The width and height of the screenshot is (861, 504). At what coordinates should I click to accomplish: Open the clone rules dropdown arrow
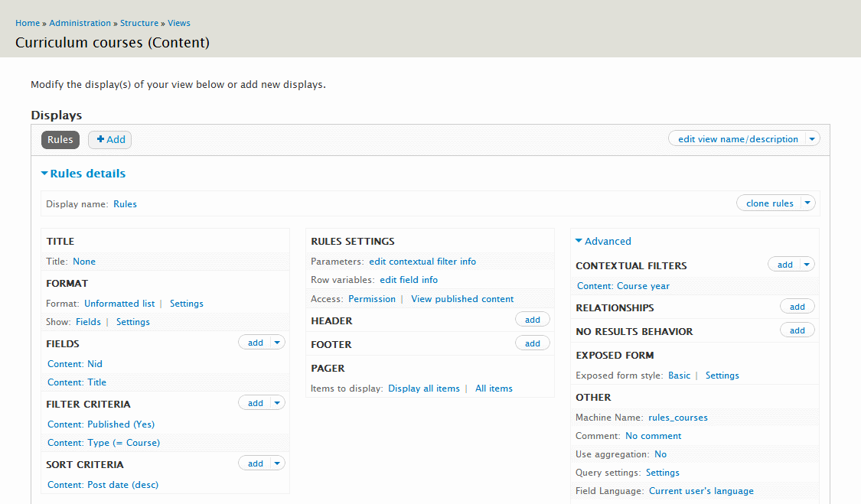pyautogui.click(x=807, y=203)
